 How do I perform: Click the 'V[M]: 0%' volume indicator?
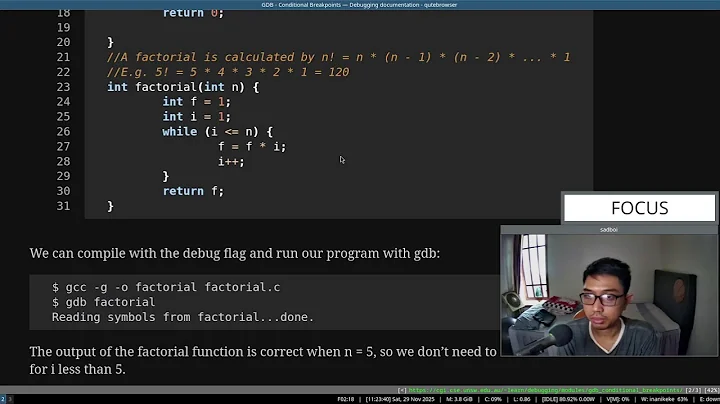618,399
